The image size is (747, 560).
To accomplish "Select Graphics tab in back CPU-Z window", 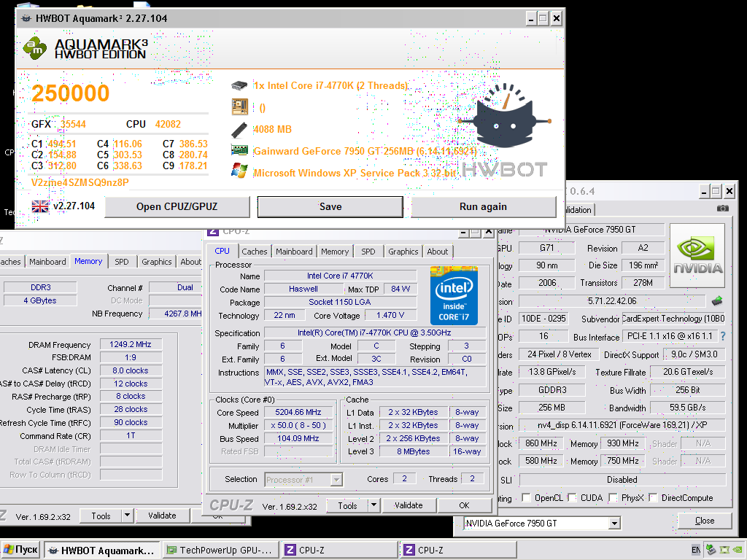I will 156,262.
